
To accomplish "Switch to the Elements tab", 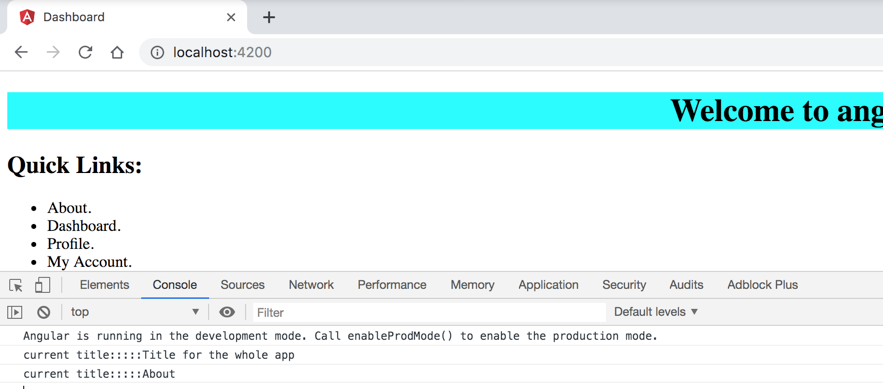I will pos(104,285).
